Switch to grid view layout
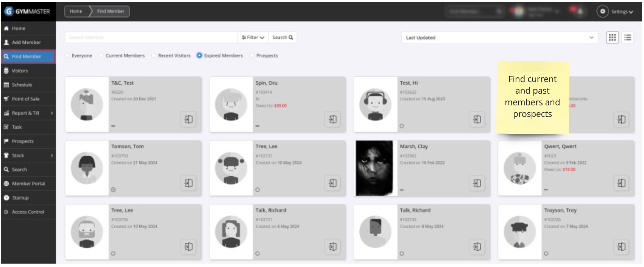Screen dimensions: 644x267 pyautogui.click(x=612, y=38)
